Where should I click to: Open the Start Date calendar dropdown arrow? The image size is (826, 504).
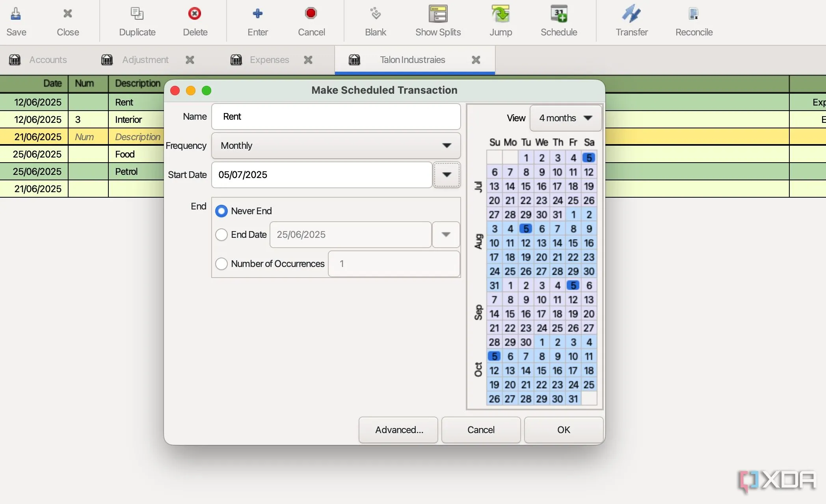coord(446,175)
